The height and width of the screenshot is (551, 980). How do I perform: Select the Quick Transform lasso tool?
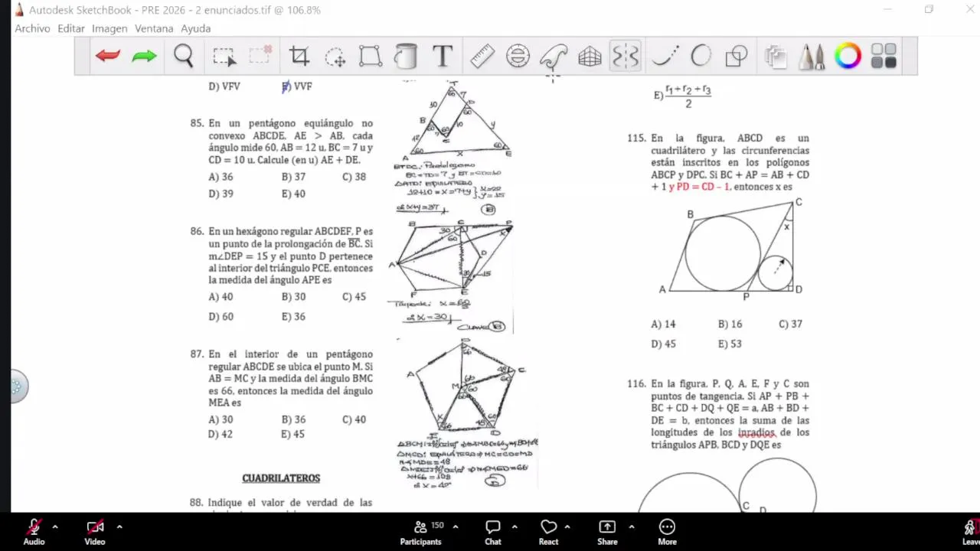tap(335, 57)
